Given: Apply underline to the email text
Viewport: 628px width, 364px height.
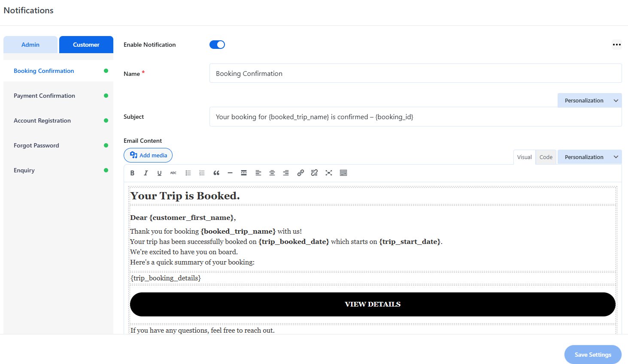Looking at the screenshot, I should point(159,173).
